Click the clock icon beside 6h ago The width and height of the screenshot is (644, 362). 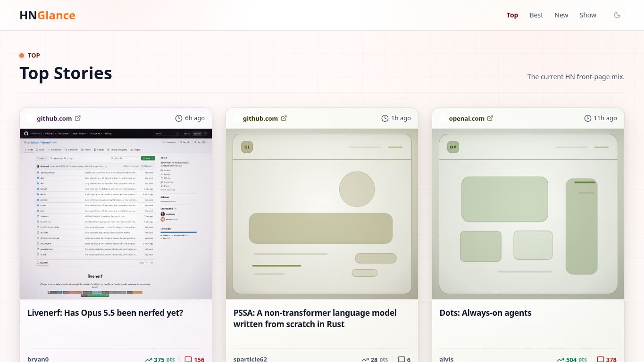[x=179, y=118]
